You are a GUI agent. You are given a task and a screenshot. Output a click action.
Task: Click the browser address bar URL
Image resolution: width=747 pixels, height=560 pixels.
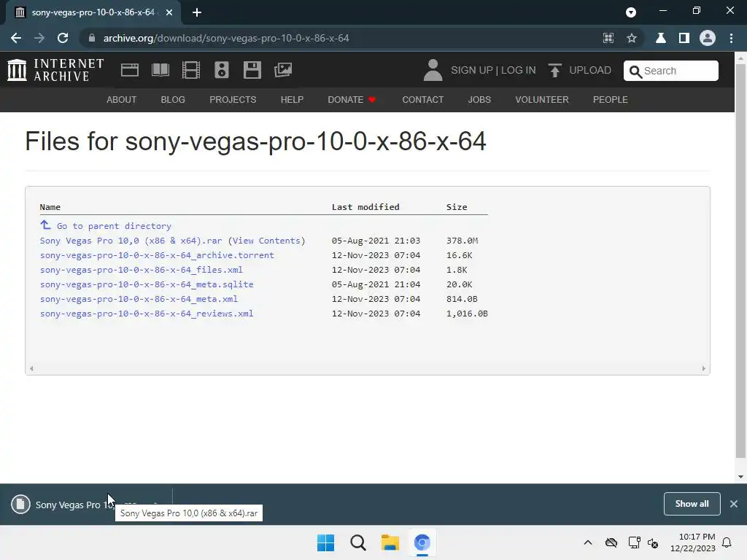coord(226,38)
